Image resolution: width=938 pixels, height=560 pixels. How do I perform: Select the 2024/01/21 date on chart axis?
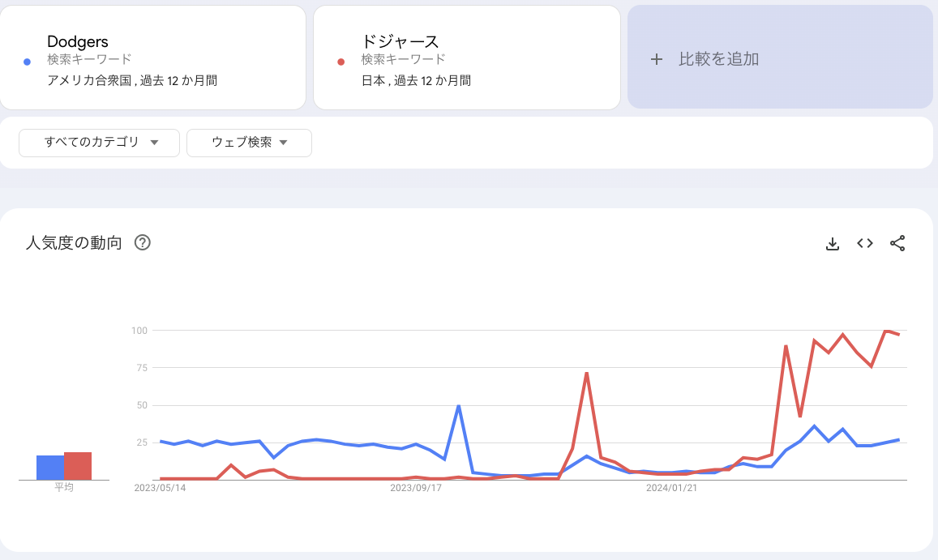tap(671, 488)
